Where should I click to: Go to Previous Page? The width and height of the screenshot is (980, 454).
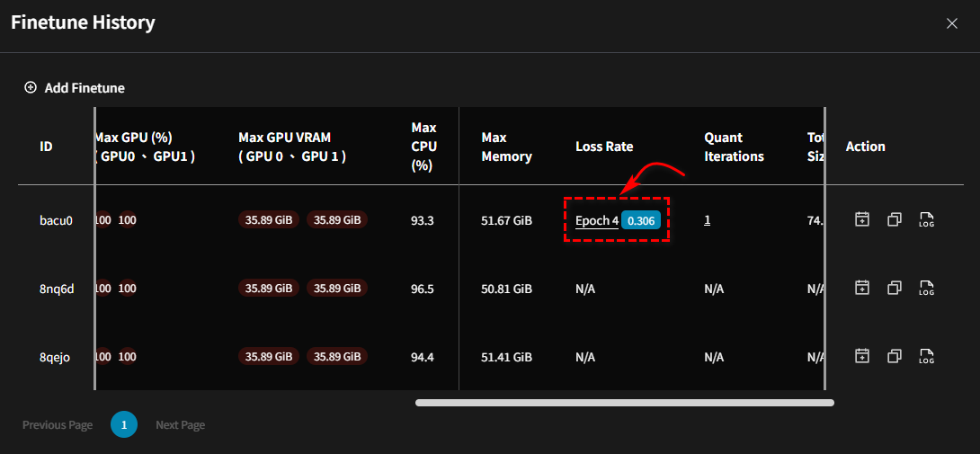[x=58, y=424]
